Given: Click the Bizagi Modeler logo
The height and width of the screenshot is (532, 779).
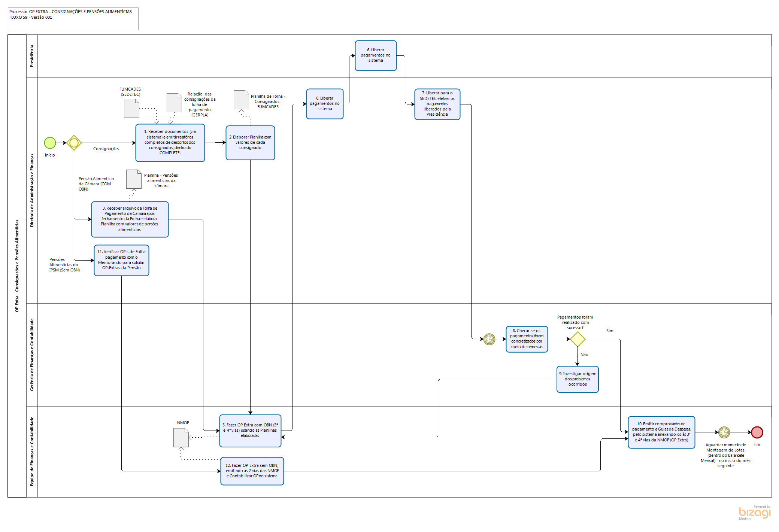Looking at the screenshot, I should [754, 513].
